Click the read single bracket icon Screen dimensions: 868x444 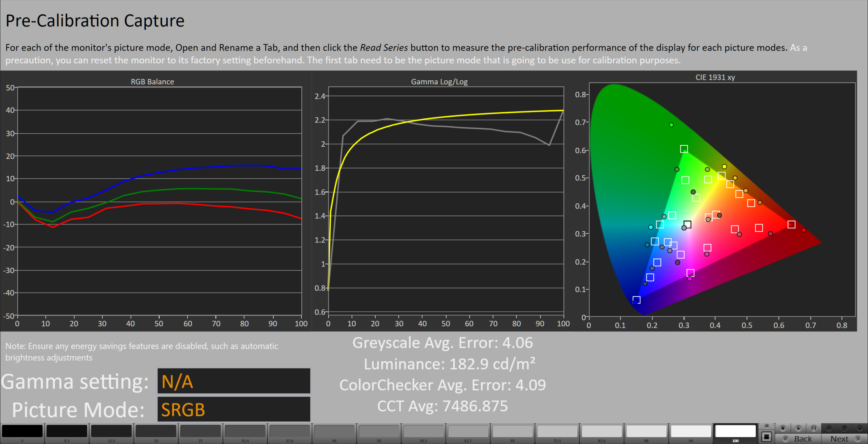[814, 428]
